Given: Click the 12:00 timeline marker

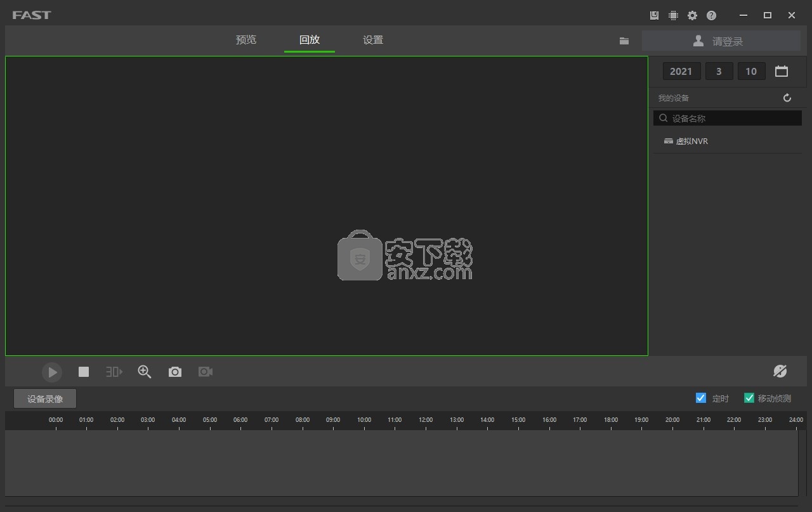Looking at the screenshot, I should 426,420.
